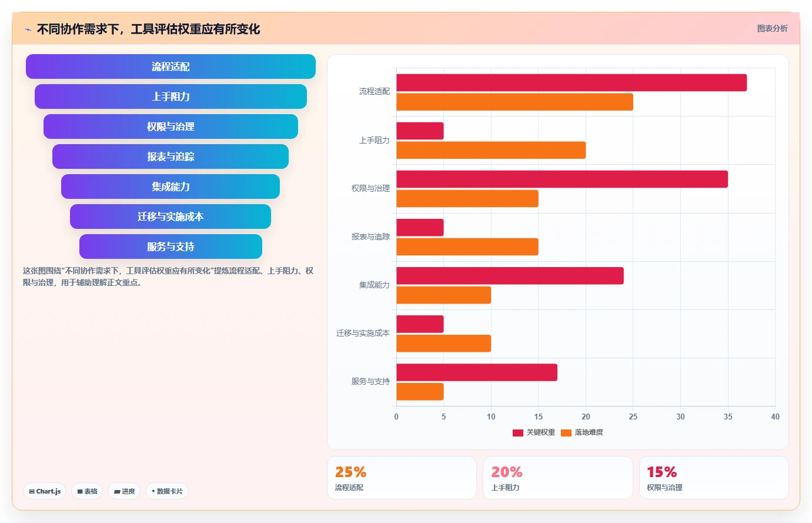
Task: Select the 上手阻力 funnel bar
Action: 171,96
